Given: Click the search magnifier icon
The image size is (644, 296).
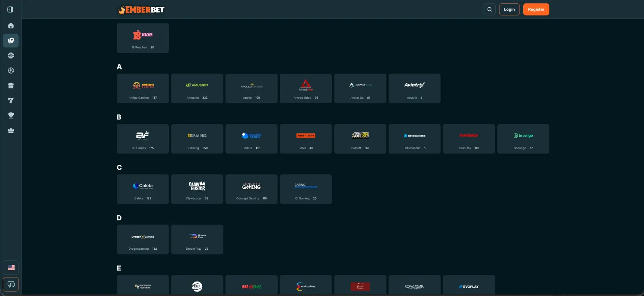Looking at the screenshot, I should pos(490,9).
